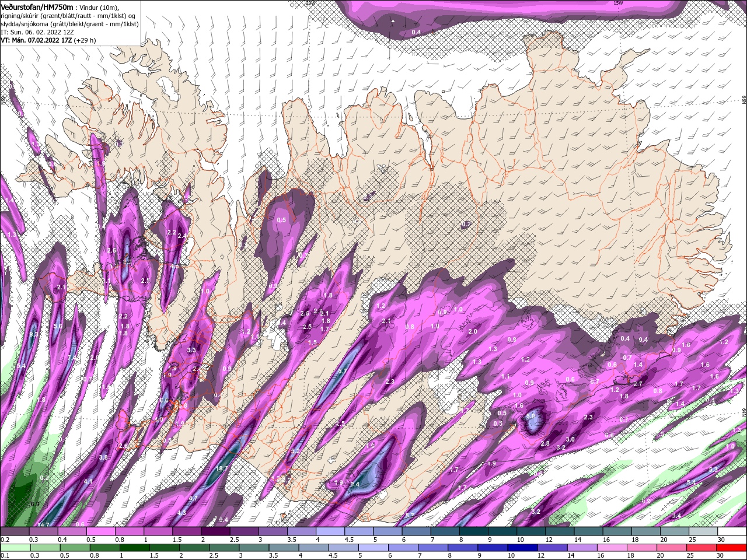Click the 0.1 label under rain legend
This screenshot has height=560, width=747.
point(5,555)
